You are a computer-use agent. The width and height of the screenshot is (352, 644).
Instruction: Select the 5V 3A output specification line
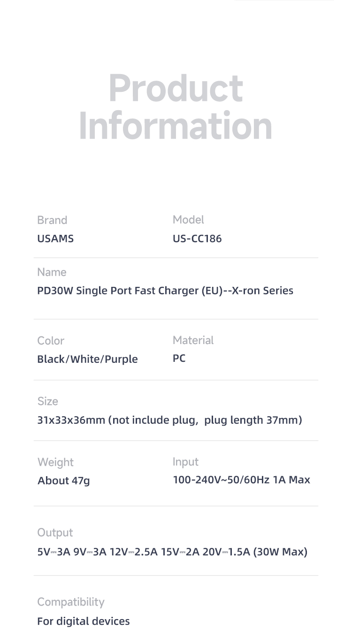pyautogui.click(x=172, y=552)
